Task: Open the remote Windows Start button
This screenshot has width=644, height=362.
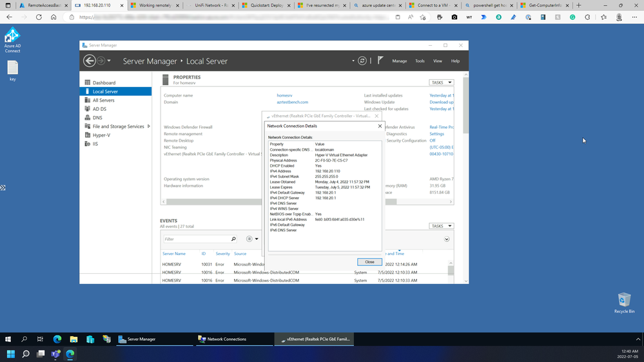Action: point(8,339)
